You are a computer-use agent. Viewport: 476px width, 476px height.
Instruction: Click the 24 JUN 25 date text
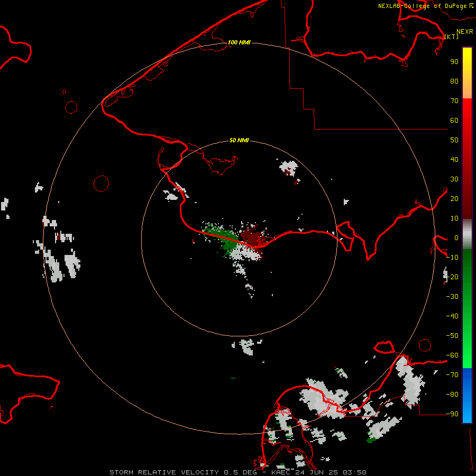(x=317, y=472)
